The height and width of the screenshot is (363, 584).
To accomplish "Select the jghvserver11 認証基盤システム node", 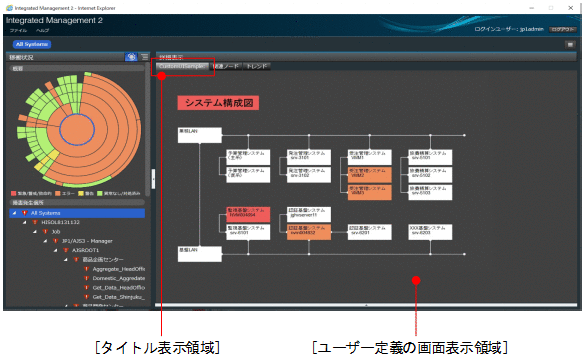I will (x=309, y=214).
